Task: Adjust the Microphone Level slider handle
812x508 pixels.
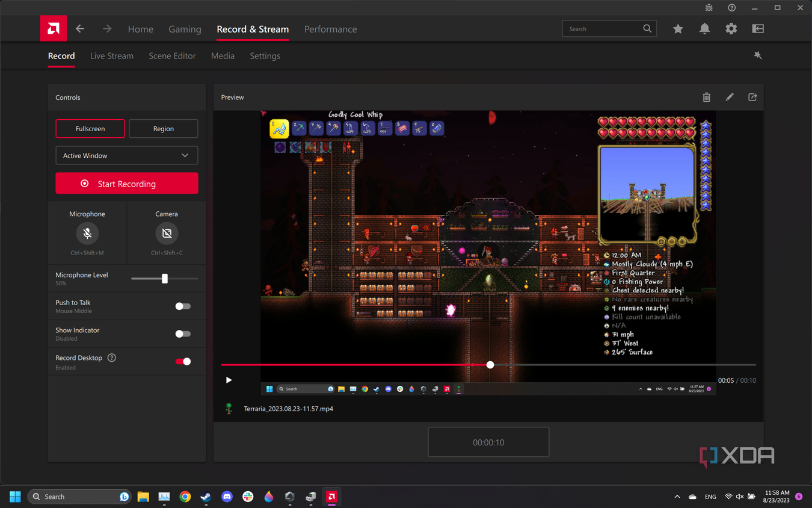Action: tap(164, 279)
